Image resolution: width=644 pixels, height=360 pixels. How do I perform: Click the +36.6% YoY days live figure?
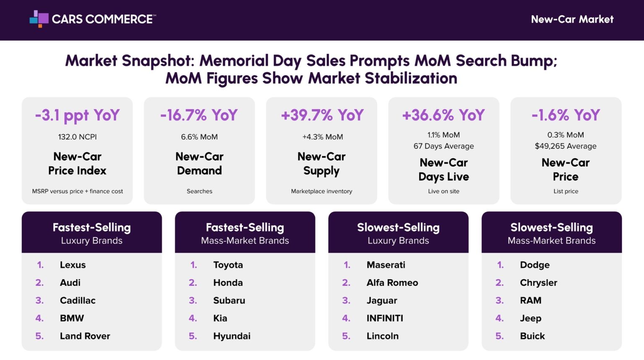[444, 115]
